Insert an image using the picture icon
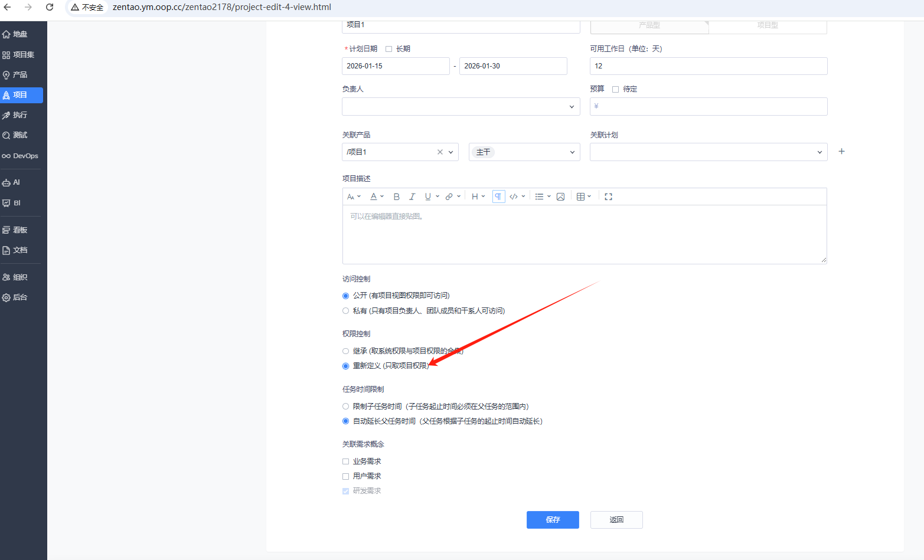This screenshot has width=924, height=560. click(560, 197)
